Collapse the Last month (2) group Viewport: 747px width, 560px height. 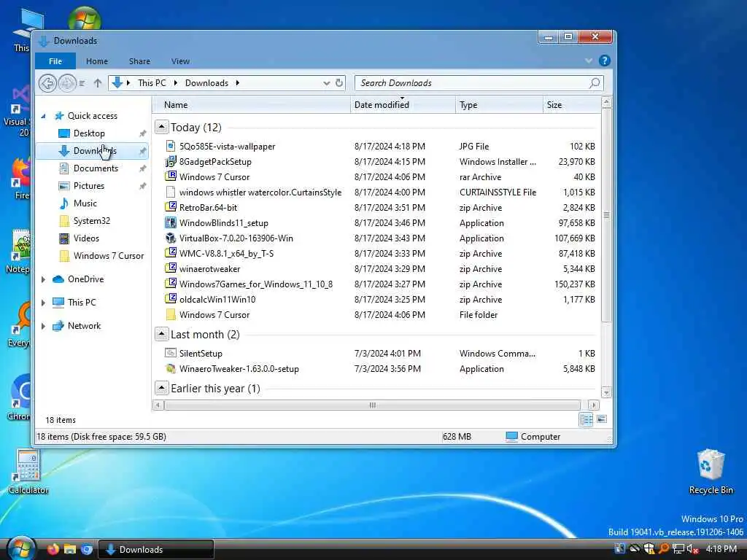pyautogui.click(x=161, y=334)
